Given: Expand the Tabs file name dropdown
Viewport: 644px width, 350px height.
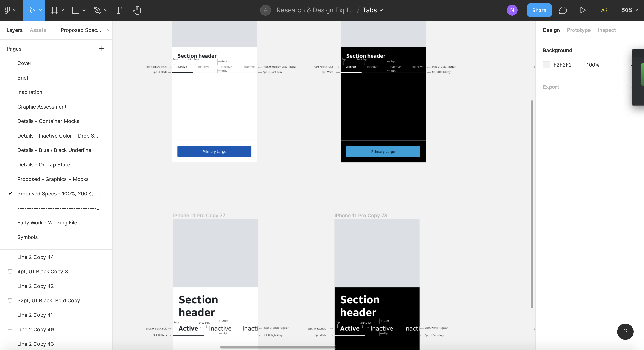Looking at the screenshot, I should tap(372, 10).
